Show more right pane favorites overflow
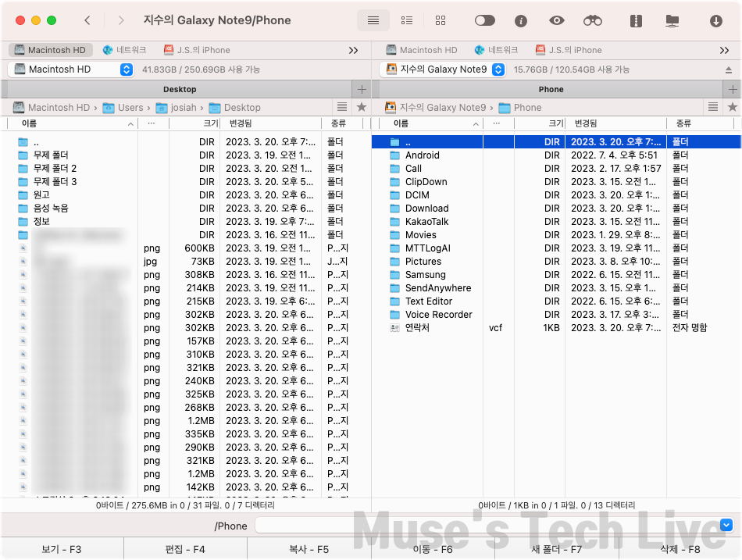742x560 pixels. [724, 50]
